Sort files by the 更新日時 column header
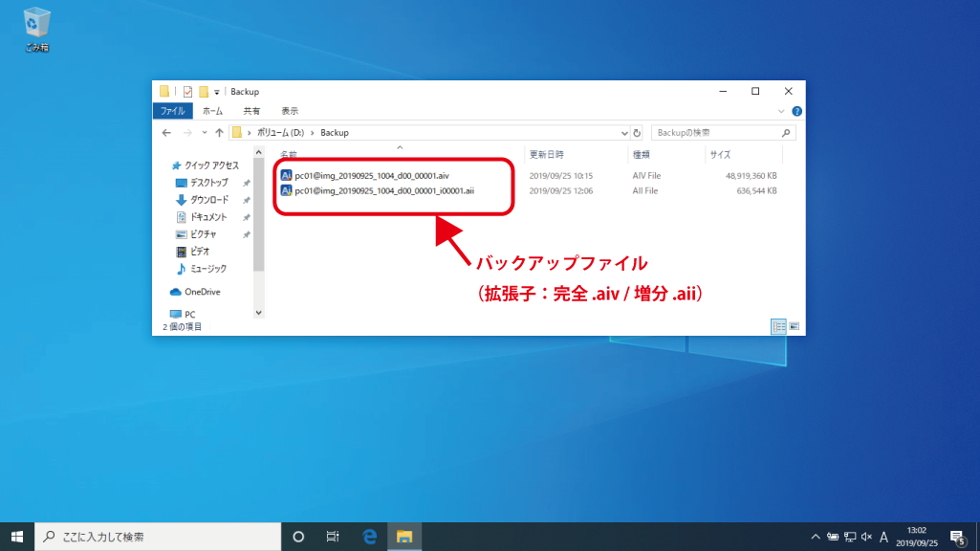The image size is (980, 551). [x=547, y=154]
